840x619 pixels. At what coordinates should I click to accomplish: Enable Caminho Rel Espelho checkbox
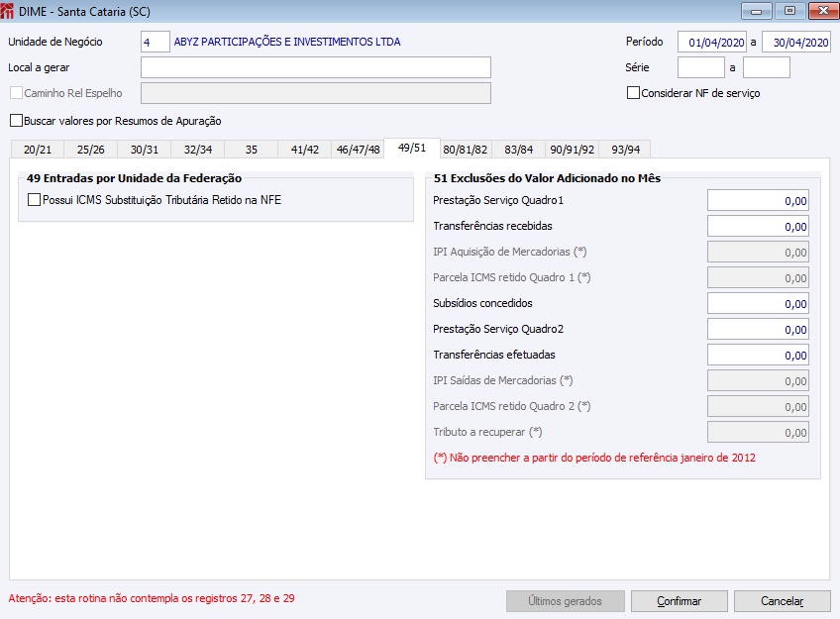coord(17,93)
